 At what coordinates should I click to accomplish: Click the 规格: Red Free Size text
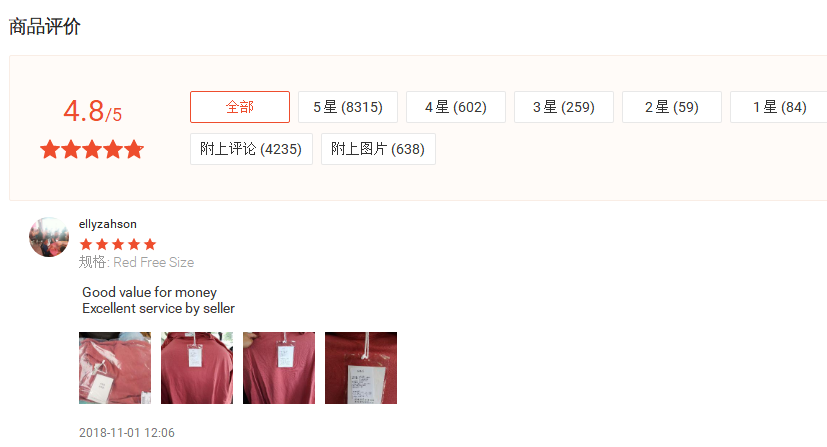pos(137,262)
